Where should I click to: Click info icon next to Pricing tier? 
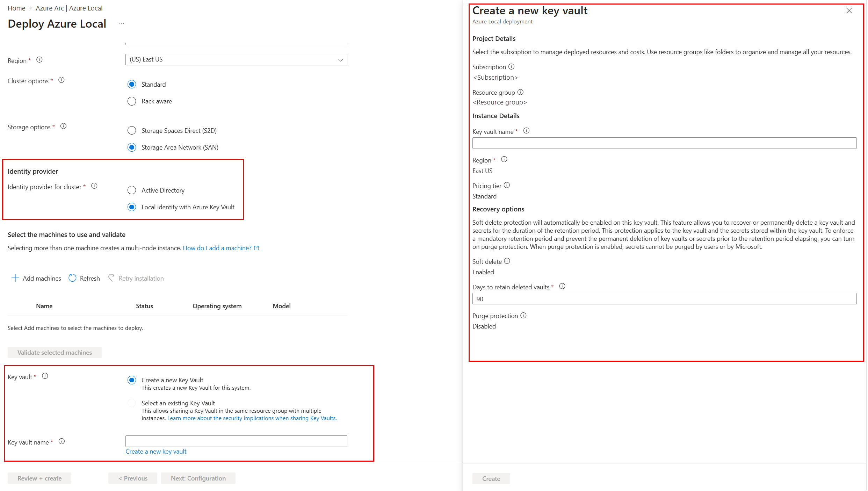[x=507, y=185]
